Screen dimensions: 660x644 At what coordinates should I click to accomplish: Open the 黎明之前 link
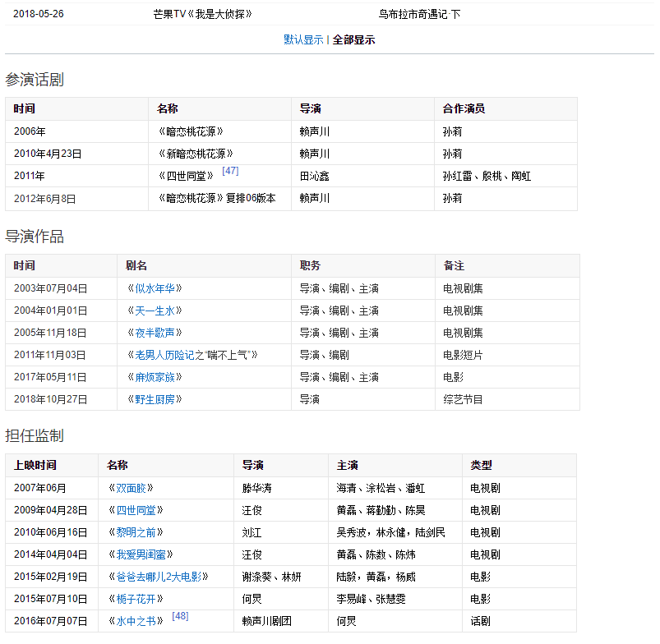(x=135, y=532)
